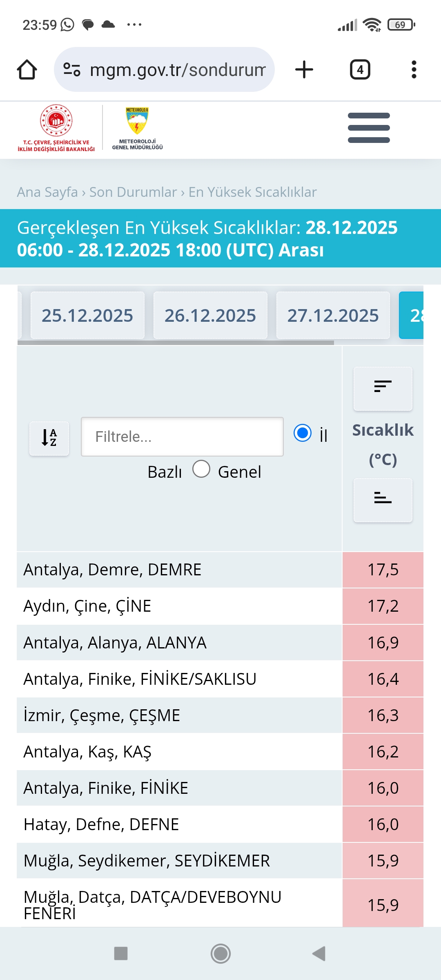Tap the site info icon in address bar
Image resolution: width=441 pixels, height=980 pixels.
[x=72, y=69]
